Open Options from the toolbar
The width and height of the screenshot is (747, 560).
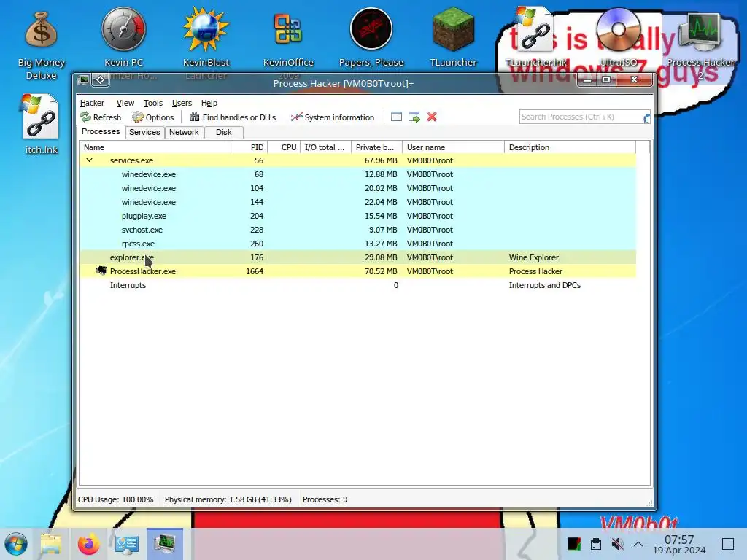point(153,117)
